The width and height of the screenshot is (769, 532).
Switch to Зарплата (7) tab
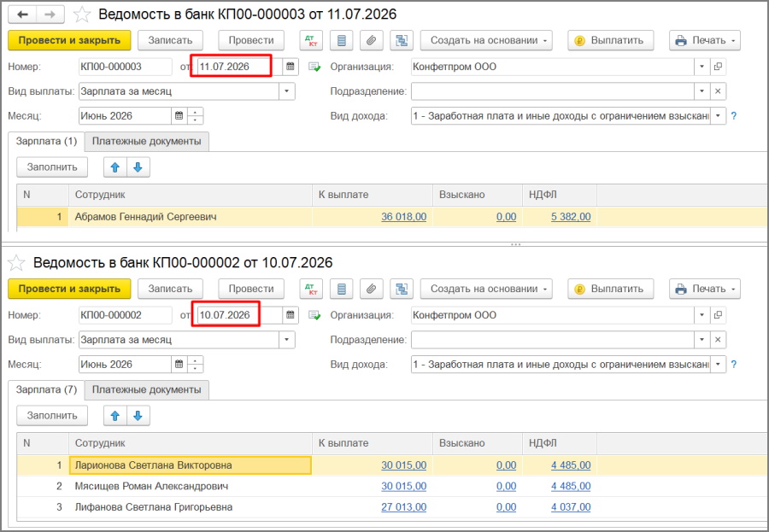(47, 389)
